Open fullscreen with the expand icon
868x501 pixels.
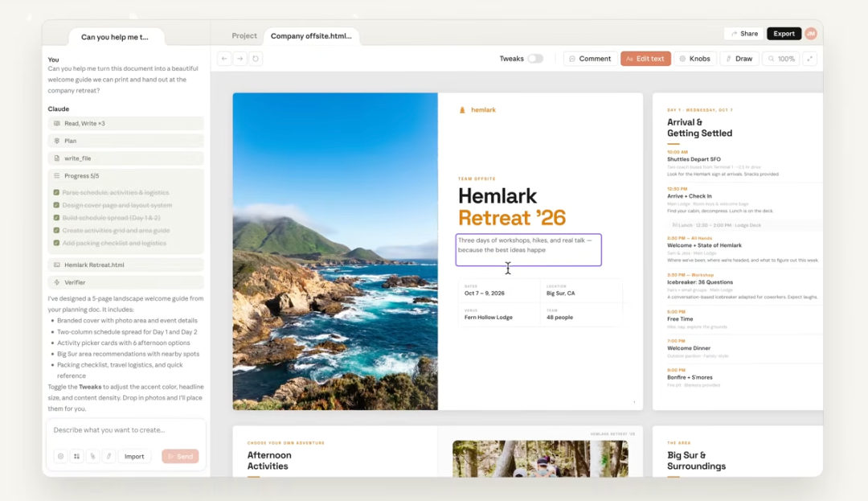809,59
